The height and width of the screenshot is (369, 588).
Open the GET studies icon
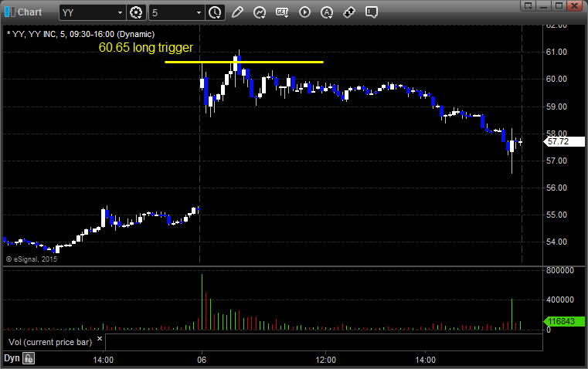[282, 12]
